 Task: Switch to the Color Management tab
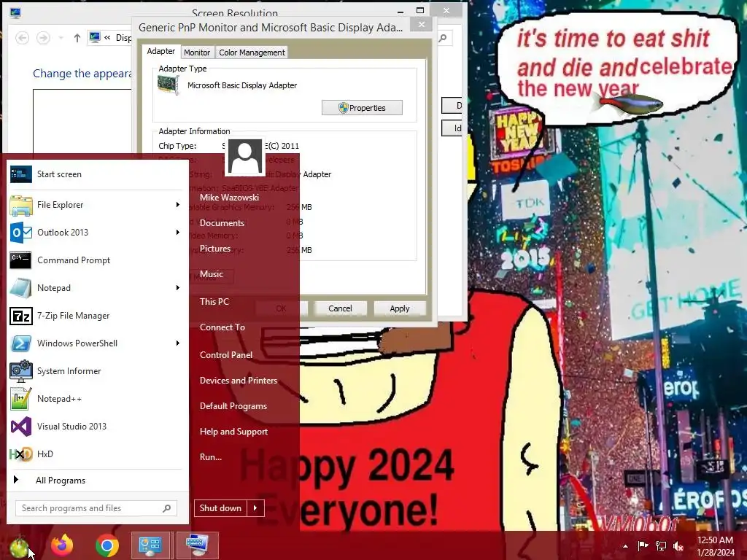tap(252, 52)
